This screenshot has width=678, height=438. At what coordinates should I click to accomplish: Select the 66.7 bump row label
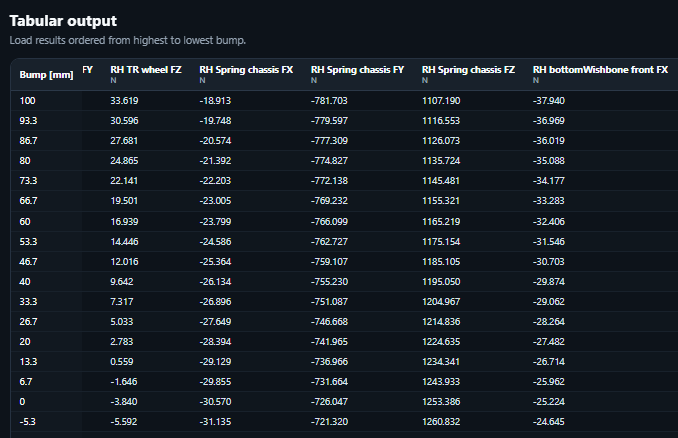tap(28, 201)
